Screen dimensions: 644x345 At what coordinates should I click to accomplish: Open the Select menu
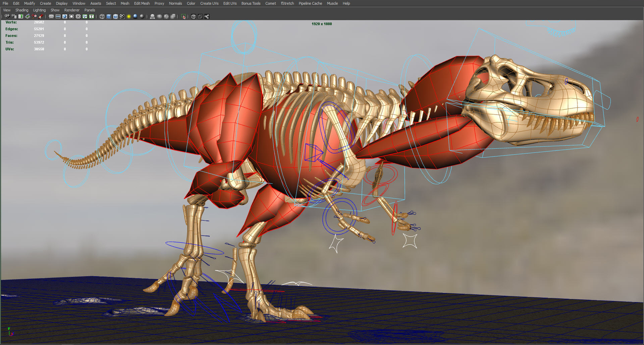tap(111, 3)
